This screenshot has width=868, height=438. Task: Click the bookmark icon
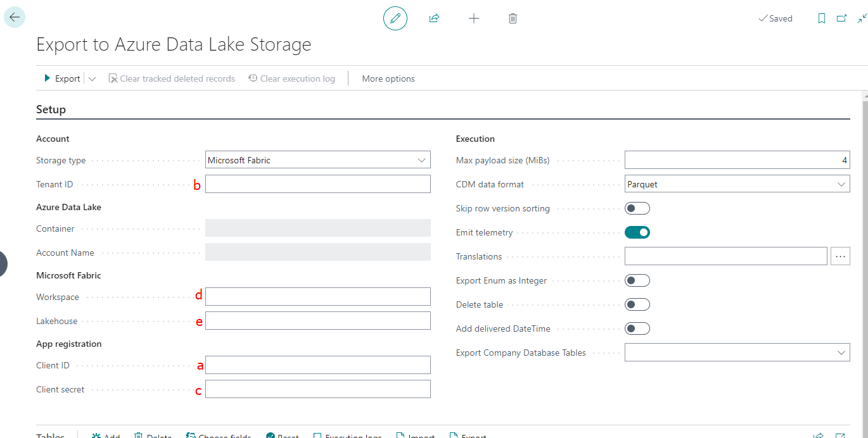[x=822, y=18]
